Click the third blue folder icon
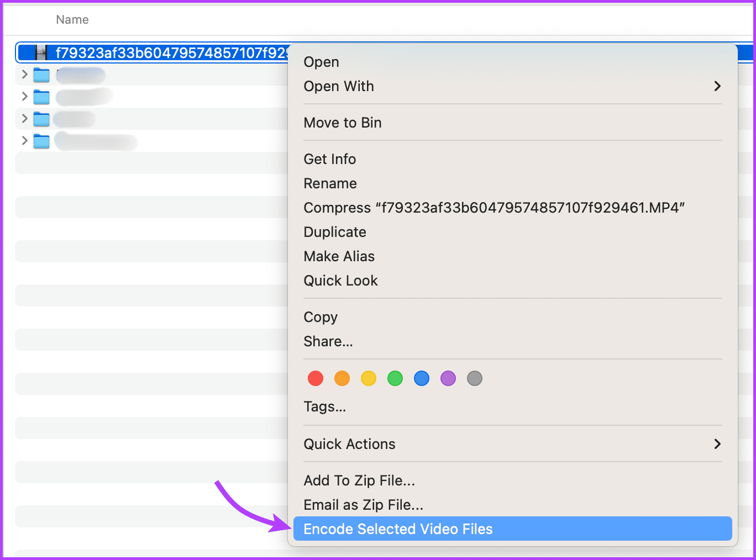Viewport: 756px width, 560px height. tap(41, 119)
